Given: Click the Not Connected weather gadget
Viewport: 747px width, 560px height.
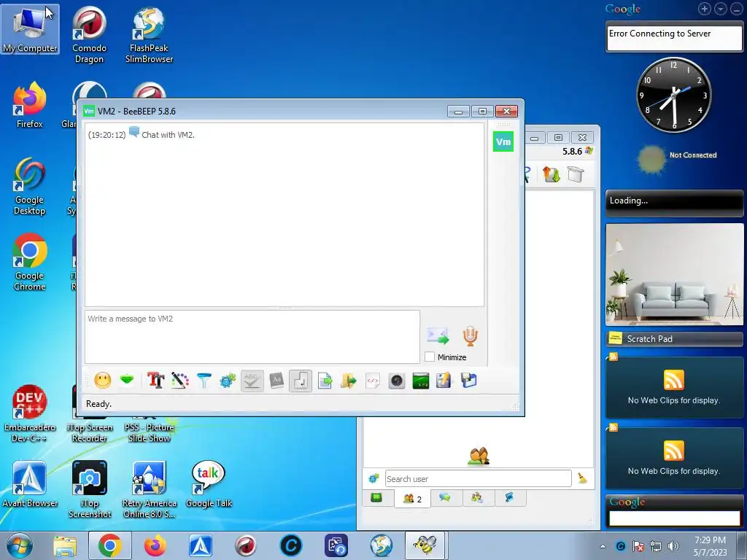Looking at the screenshot, I should click(676, 158).
